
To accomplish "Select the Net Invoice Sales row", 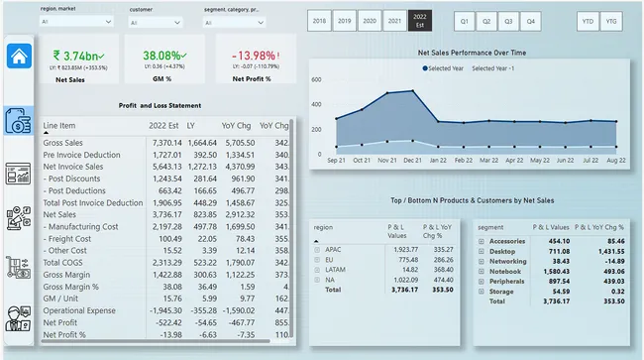I will [165, 167].
